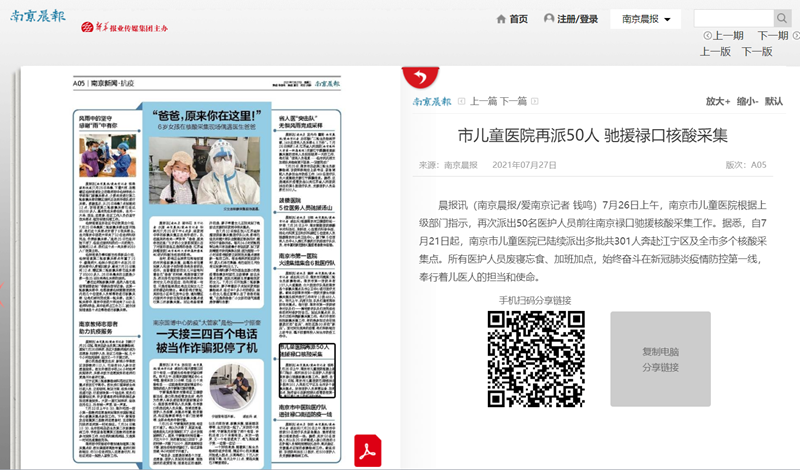This screenshot has height=470, width=800.
Task: Reset text size with 默认
Action: (773, 101)
